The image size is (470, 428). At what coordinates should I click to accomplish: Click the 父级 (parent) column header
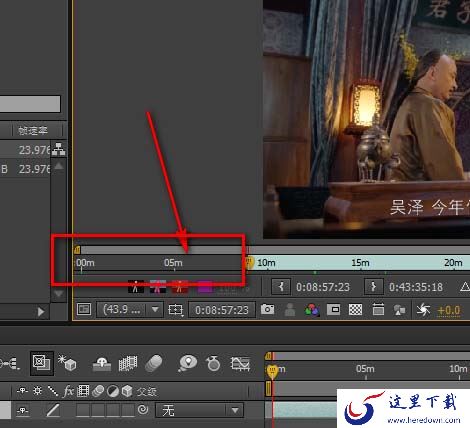tap(147, 391)
